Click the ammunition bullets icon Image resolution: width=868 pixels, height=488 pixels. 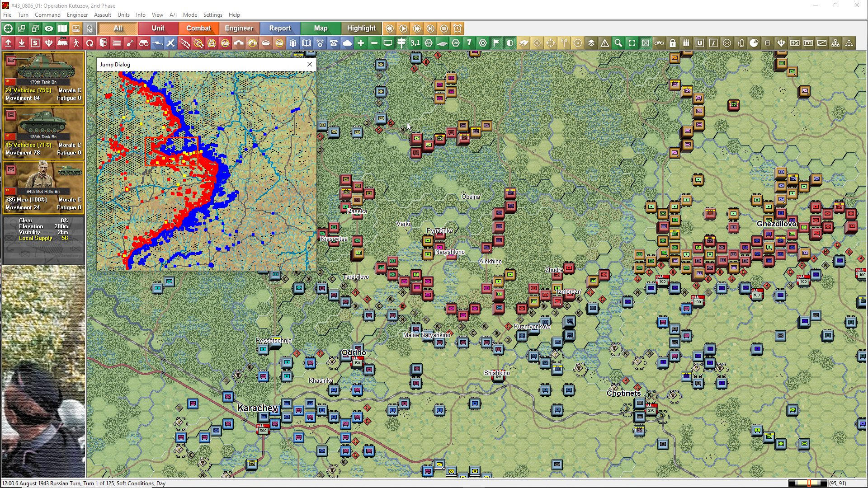pyautogui.click(x=686, y=43)
